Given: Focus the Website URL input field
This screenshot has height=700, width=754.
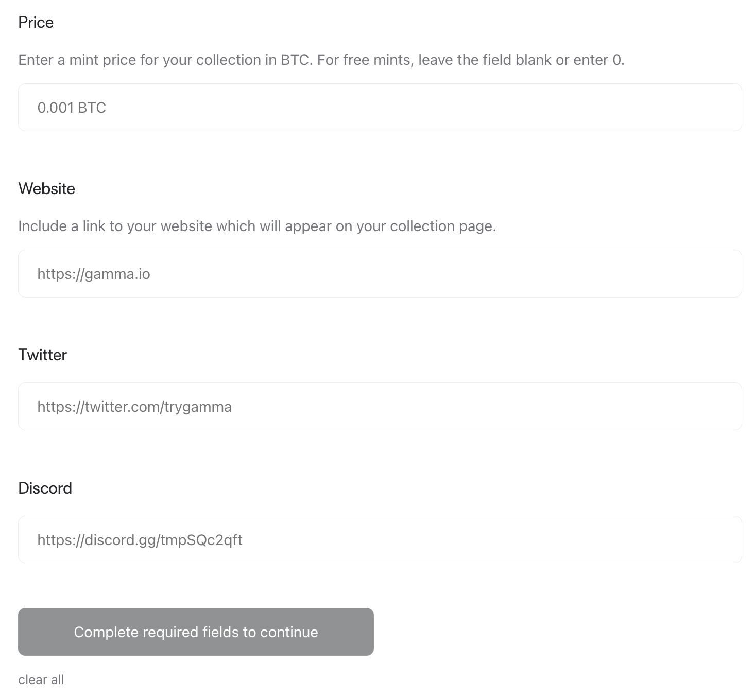Looking at the screenshot, I should point(380,273).
